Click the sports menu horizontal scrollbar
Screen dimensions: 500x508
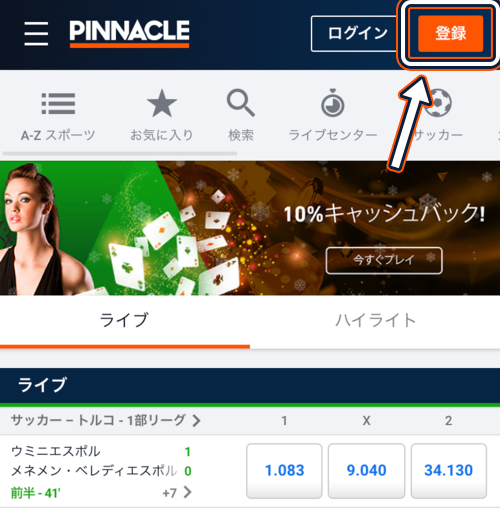tap(120, 154)
